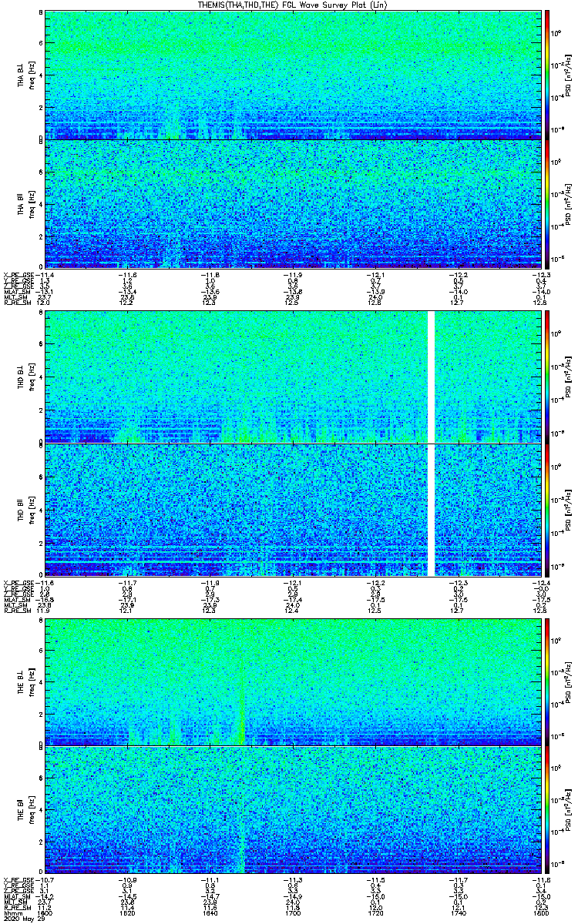The image size is (578, 924).
Task: Click the first X_RE_GSE value -10.7 under THE panels
Action: [45, 879]
